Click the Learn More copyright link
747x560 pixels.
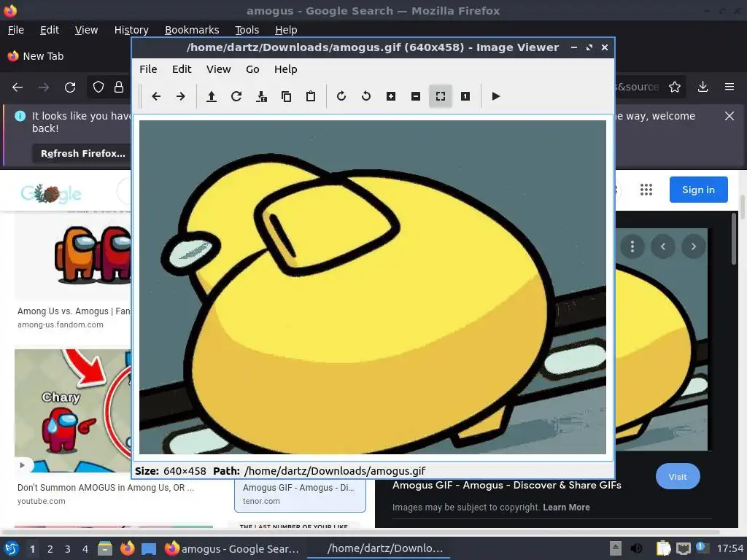click(x=566, y=507)
